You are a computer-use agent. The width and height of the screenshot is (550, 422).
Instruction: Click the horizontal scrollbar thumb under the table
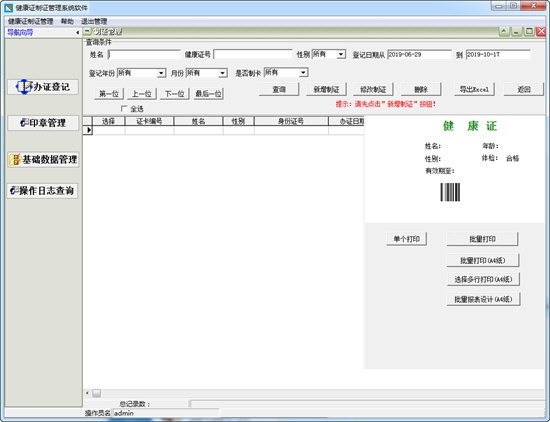pyautogui.click(x=96, y=393)
